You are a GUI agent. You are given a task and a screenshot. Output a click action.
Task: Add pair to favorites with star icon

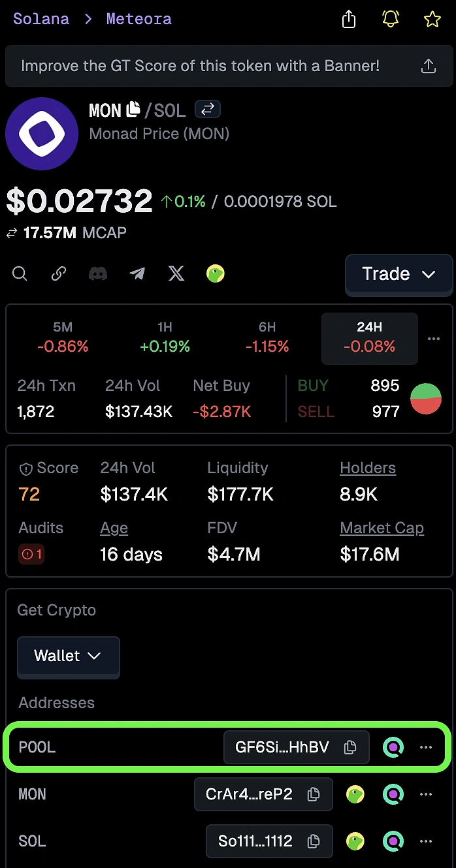(x=432, y=19)
